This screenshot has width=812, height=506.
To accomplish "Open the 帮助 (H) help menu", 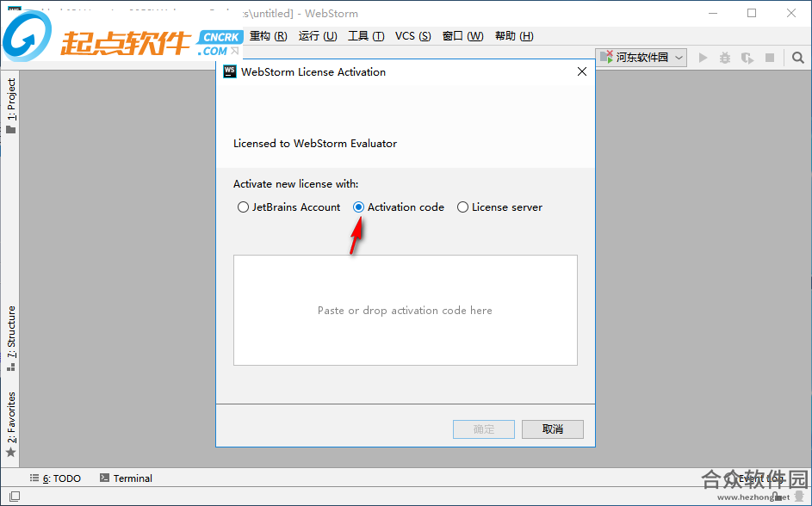I will 514,35.
